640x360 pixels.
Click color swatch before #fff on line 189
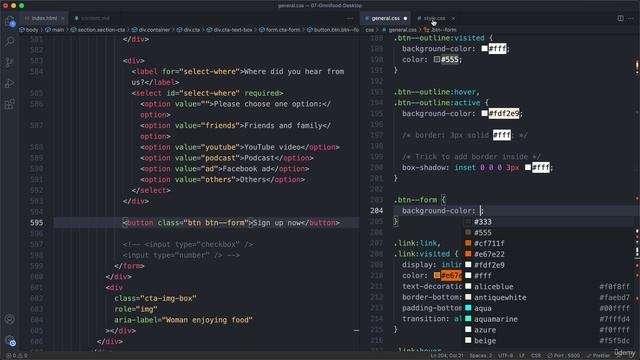[x=484, y=49]
